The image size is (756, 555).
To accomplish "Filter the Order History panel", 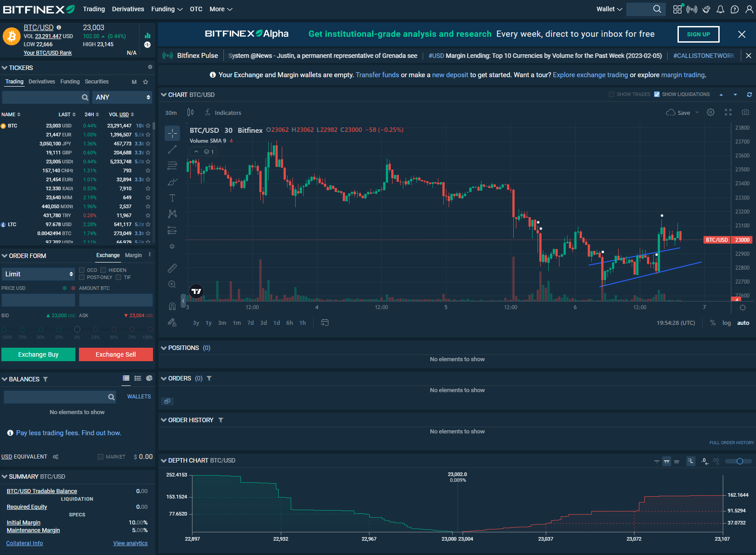I will tap(221, 420).
